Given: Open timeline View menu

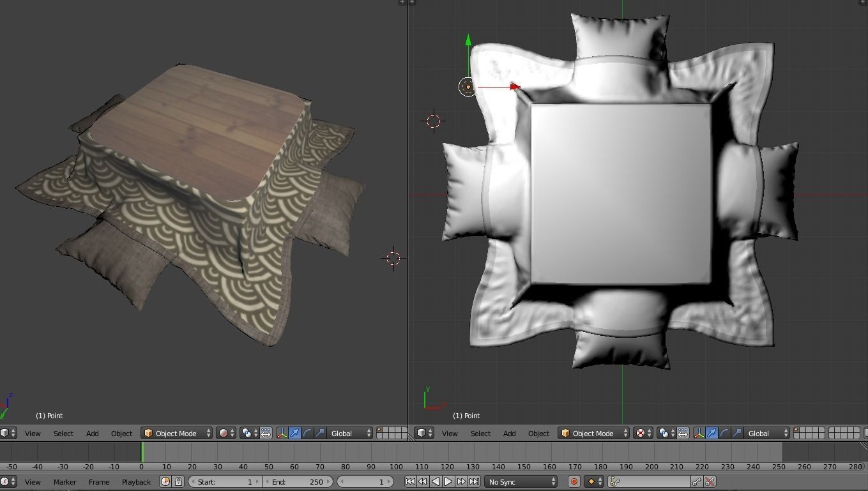Looking at the screenshot, I should (33, 481).
